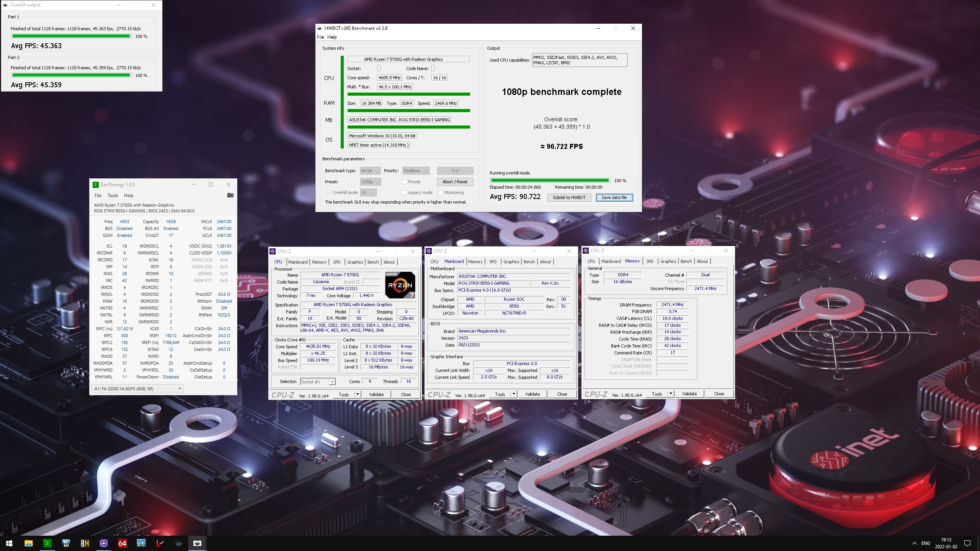Switch to Bench tab in CPU-Z Memory window
This screenshot has width=980, height=551.
[x=686, y=261]
